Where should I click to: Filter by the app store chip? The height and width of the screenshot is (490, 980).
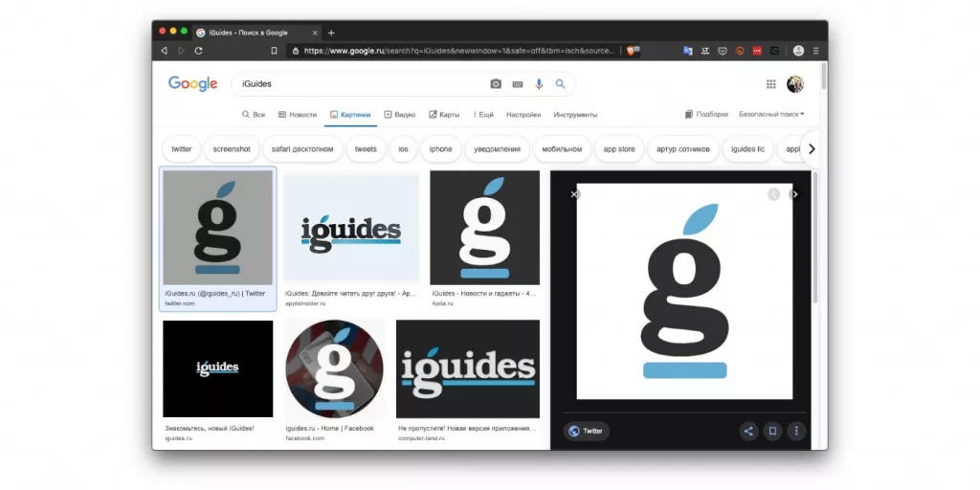[619, 149]
